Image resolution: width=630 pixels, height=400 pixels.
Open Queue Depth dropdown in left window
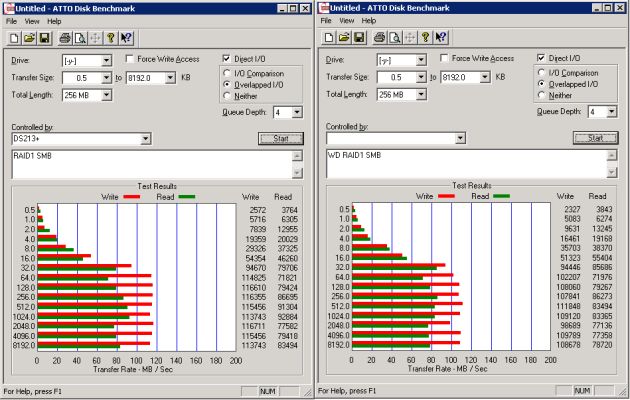(x=297, y=112)
